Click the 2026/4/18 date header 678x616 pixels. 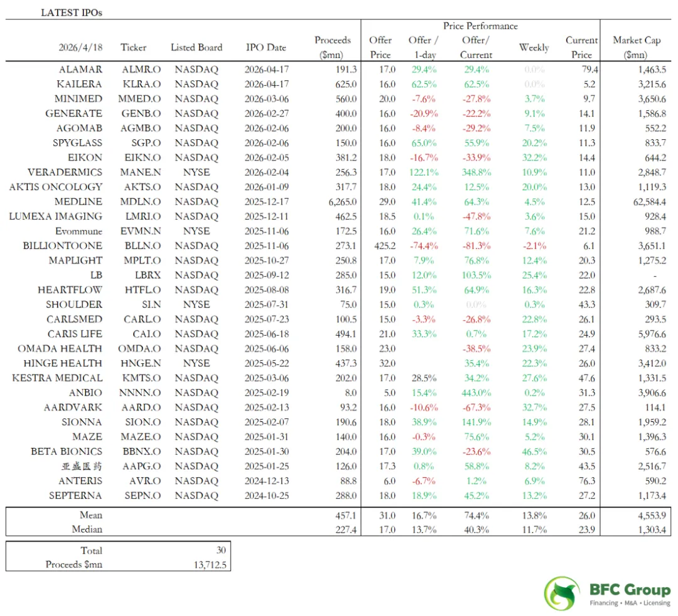[x=80, y=48]
